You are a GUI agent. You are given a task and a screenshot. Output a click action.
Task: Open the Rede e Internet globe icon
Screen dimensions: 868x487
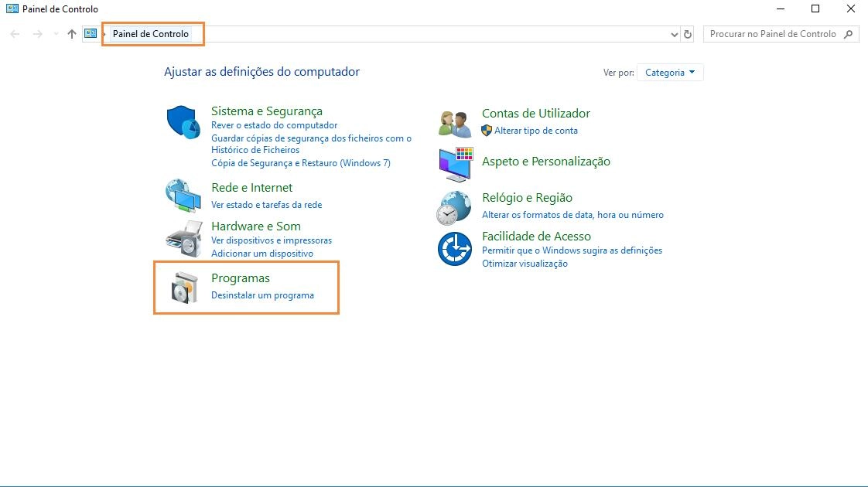click(x=183, y=196)
